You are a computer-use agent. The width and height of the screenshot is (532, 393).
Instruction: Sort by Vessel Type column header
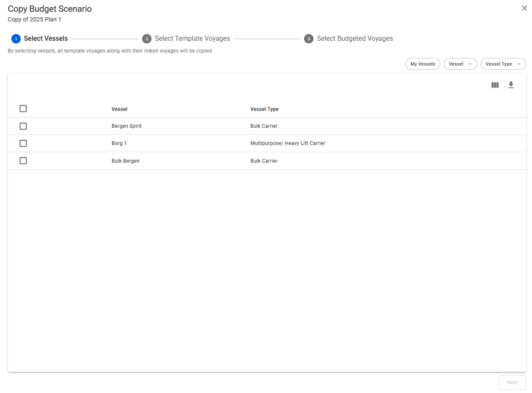pos(264,109)
